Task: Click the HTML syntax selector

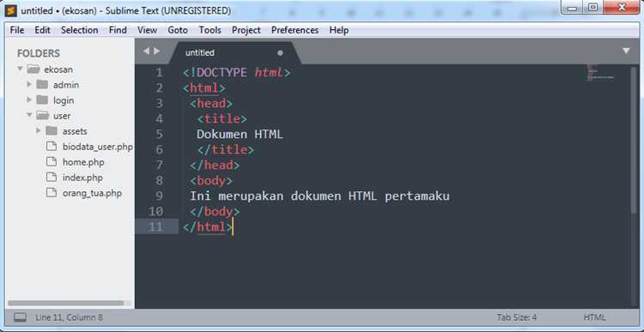Action: [594, 317]
